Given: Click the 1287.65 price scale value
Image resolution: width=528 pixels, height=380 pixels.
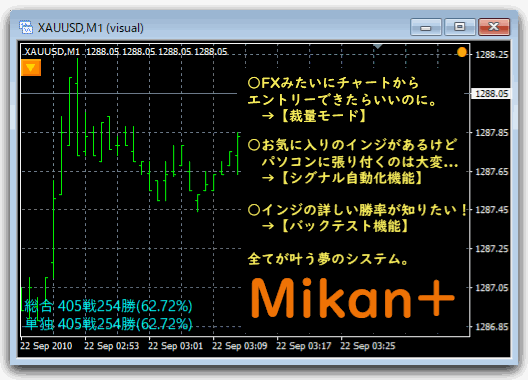Looking at the screenshot, I should 492,172.
